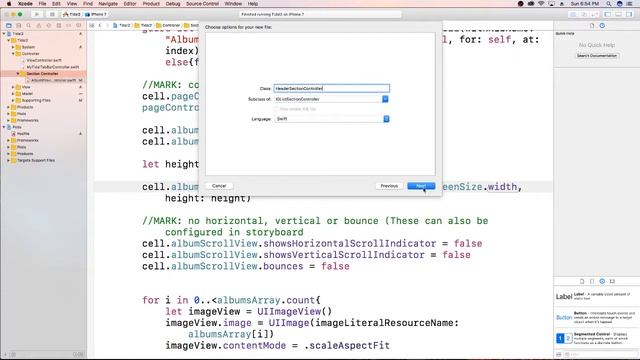The height and width of the screenshot is (360, 640).
Task: Collapse the Section Controller folder
Action: (18, 73)
